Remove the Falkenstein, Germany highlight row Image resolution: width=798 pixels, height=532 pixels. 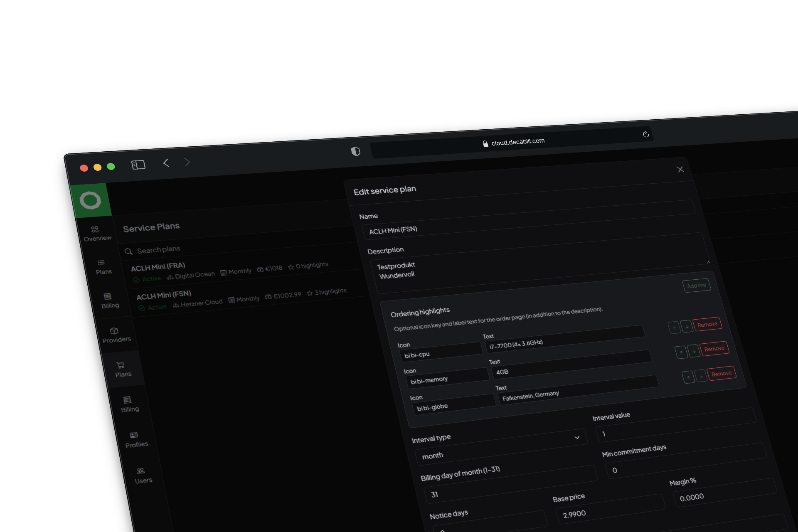[722, 373]
